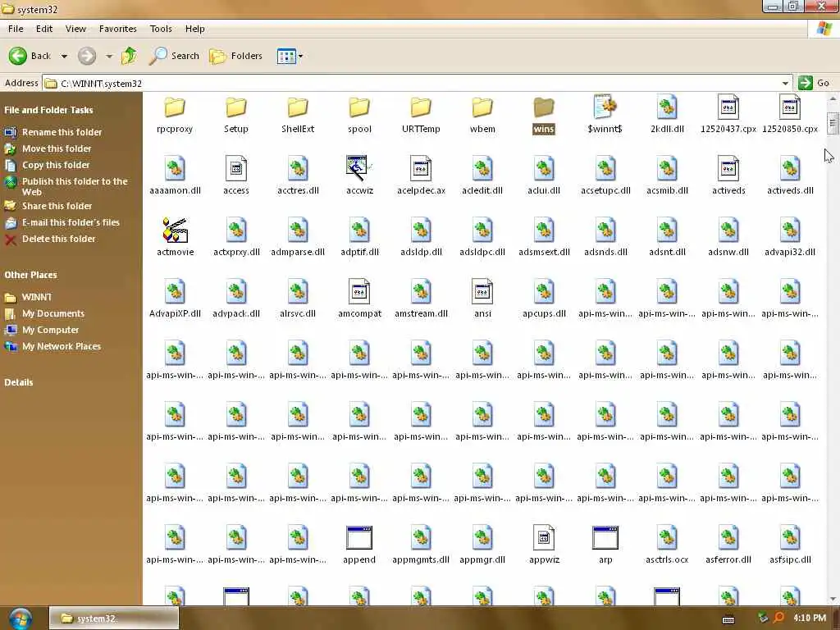Collapse the Other Places section
The image size is (840, 630).
click(x=30, y=275)
